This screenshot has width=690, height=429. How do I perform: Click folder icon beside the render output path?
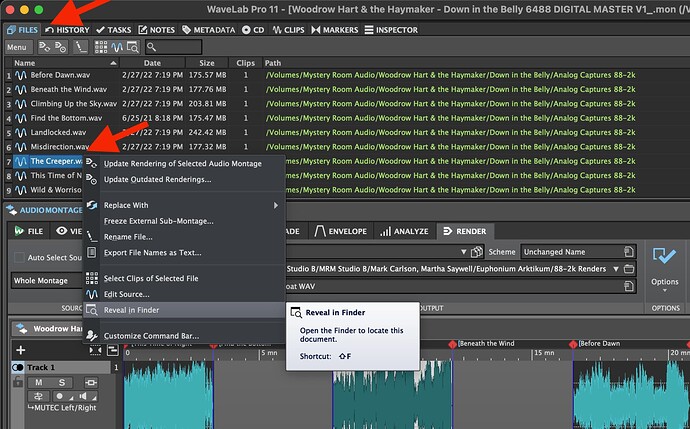[x=627, y=269]
